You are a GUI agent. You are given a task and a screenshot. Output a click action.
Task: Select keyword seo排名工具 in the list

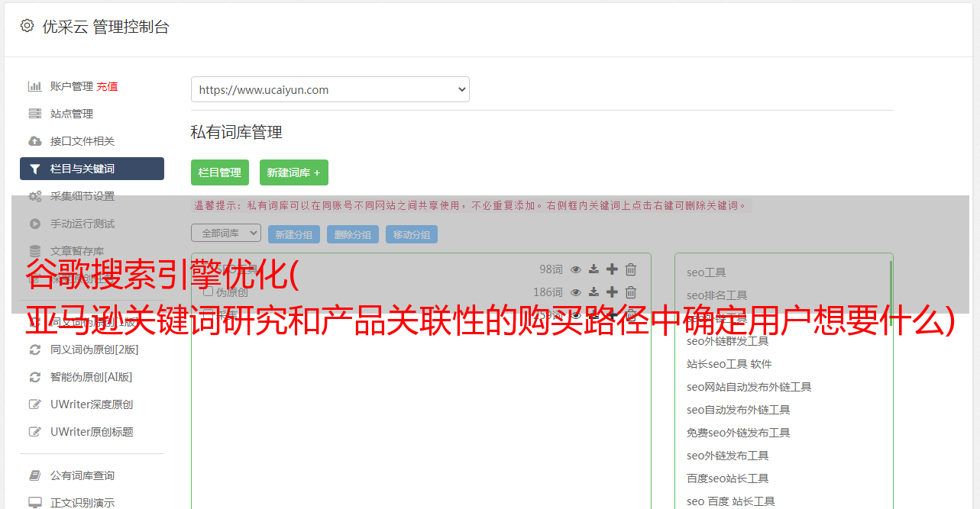[717, 295]
